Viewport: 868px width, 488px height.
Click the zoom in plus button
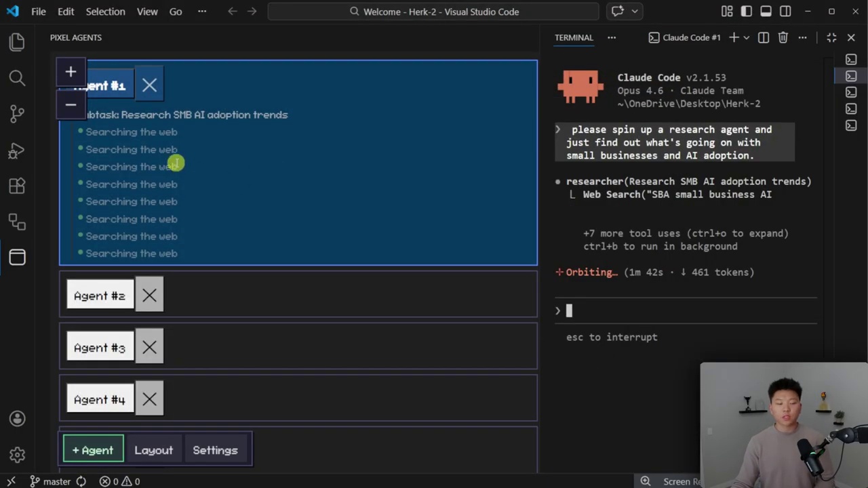[71, 72]
